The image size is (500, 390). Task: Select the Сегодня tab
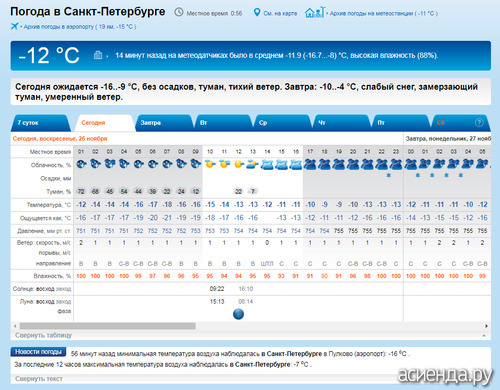click(x=104, y=123)
